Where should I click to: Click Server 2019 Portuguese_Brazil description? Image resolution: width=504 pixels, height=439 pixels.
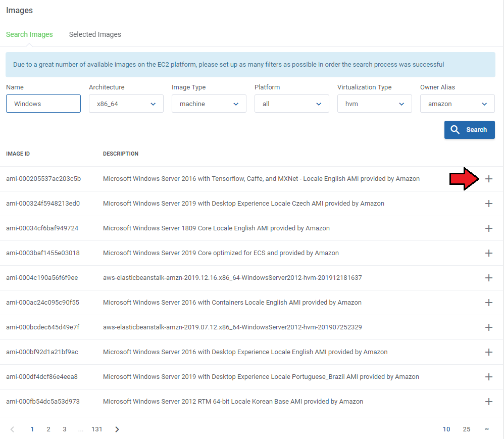tap(261, 377)
